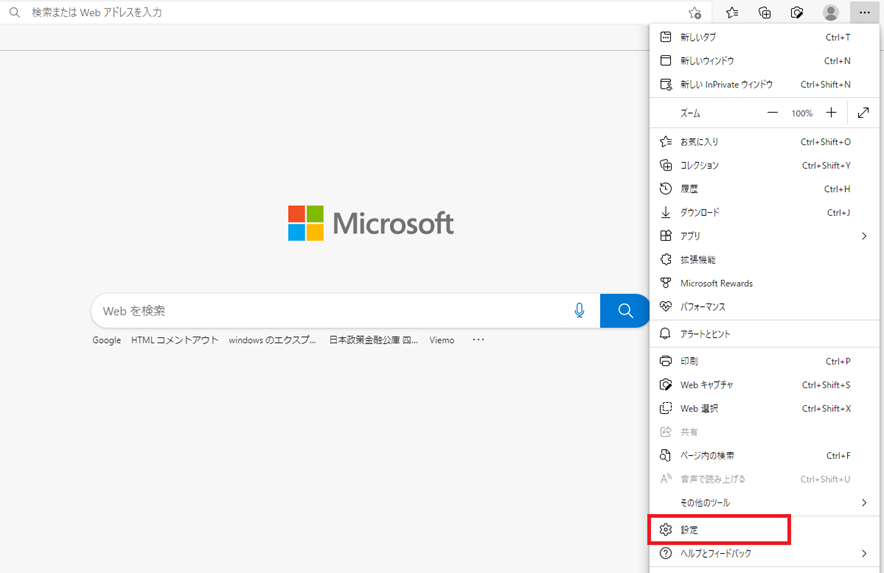Open パフォーマンス menu item
The height and width of the screenshot is (573, 884).
coord(764,307)
